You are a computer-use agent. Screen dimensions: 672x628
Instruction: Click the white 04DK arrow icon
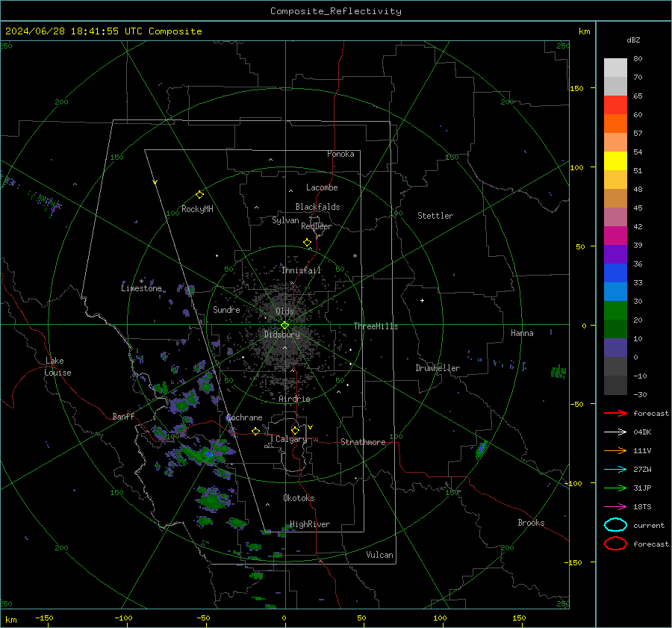click(615, 432)
